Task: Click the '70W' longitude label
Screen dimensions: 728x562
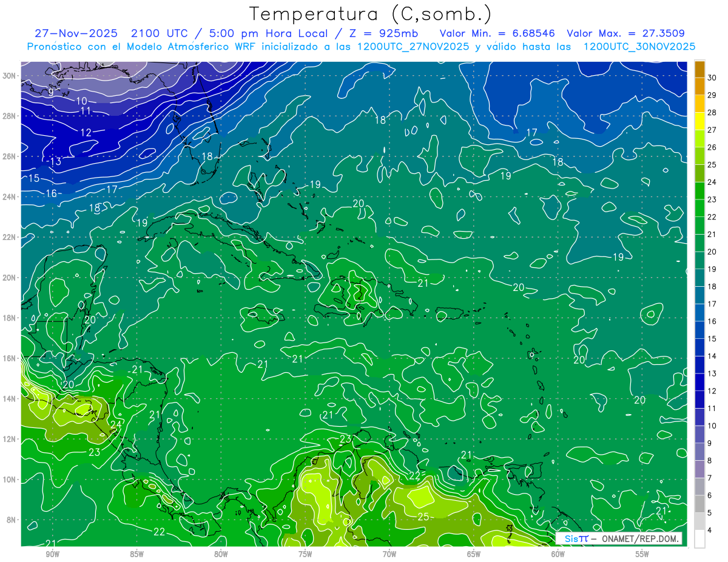Action: coord(389,554)
